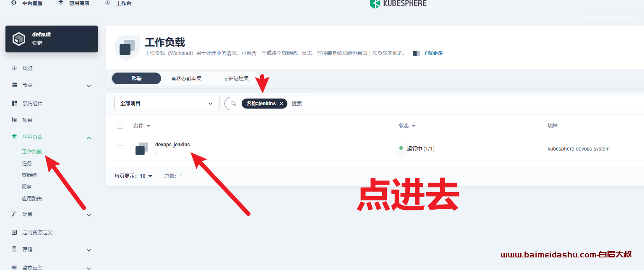Remove the 名称:jenkins filter tag

[x=282, y=104]
